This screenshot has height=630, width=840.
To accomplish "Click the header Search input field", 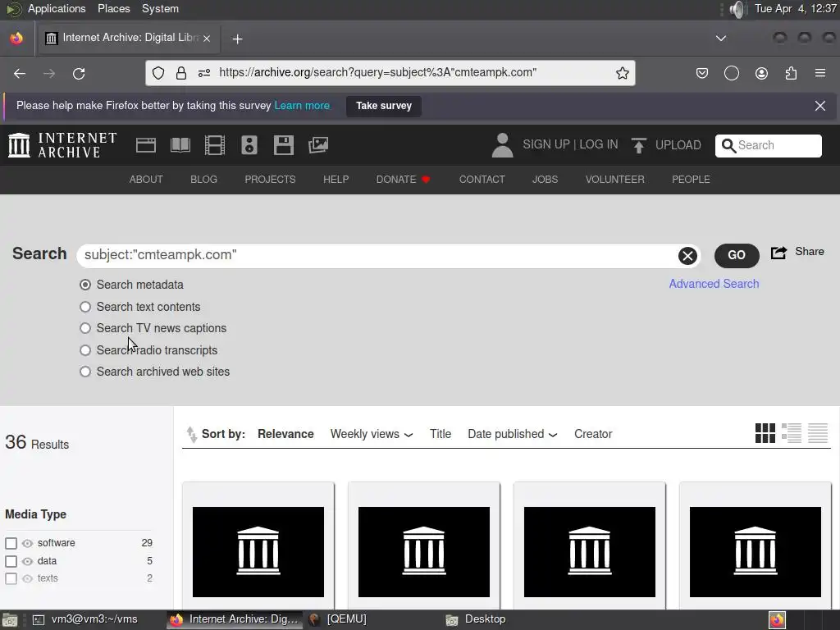I will (x=768, y=146).
